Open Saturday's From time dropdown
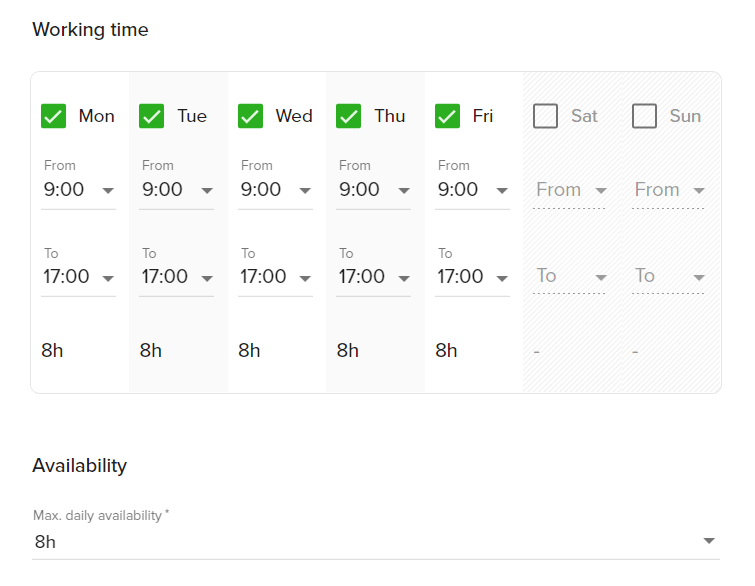This screenshot has width=755, height=586. point(571,190)
